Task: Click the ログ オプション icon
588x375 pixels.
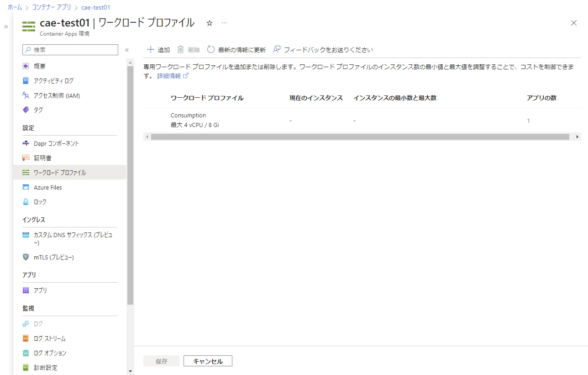Action: point(26,353)
